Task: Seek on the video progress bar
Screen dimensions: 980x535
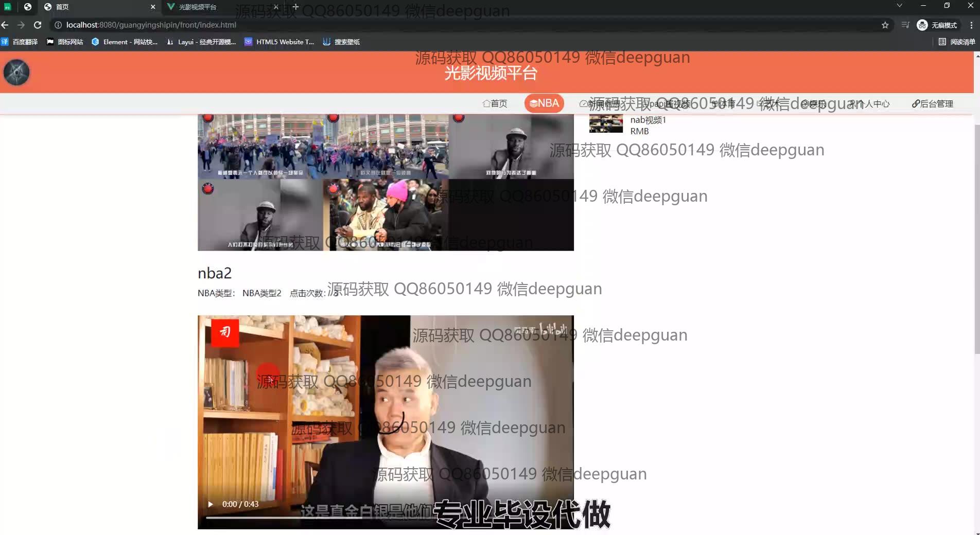Action: click(x=386, y=518)
